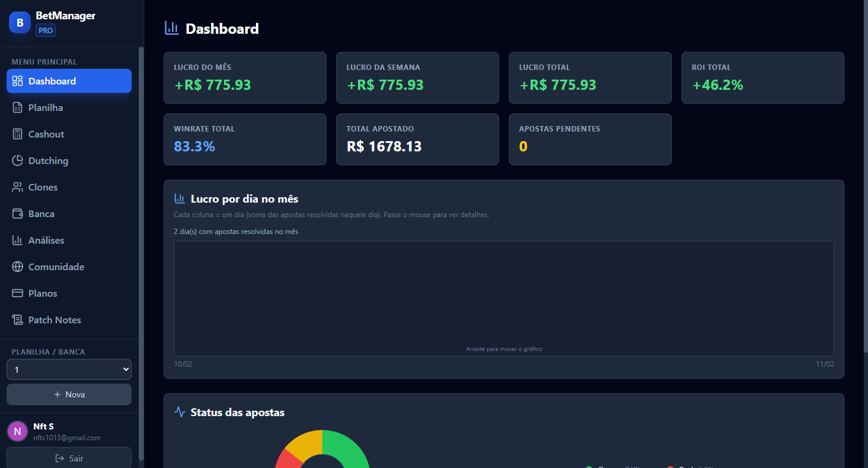The image size is (868, 468).
Task: Click the Patch Notes icon in sidebar
Action: 18,320
